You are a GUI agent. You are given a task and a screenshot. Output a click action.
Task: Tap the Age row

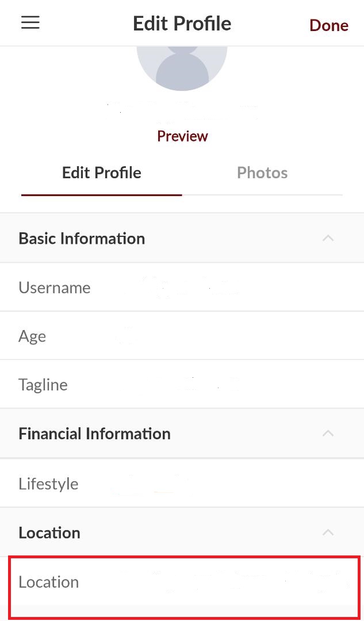coord(182,336)
